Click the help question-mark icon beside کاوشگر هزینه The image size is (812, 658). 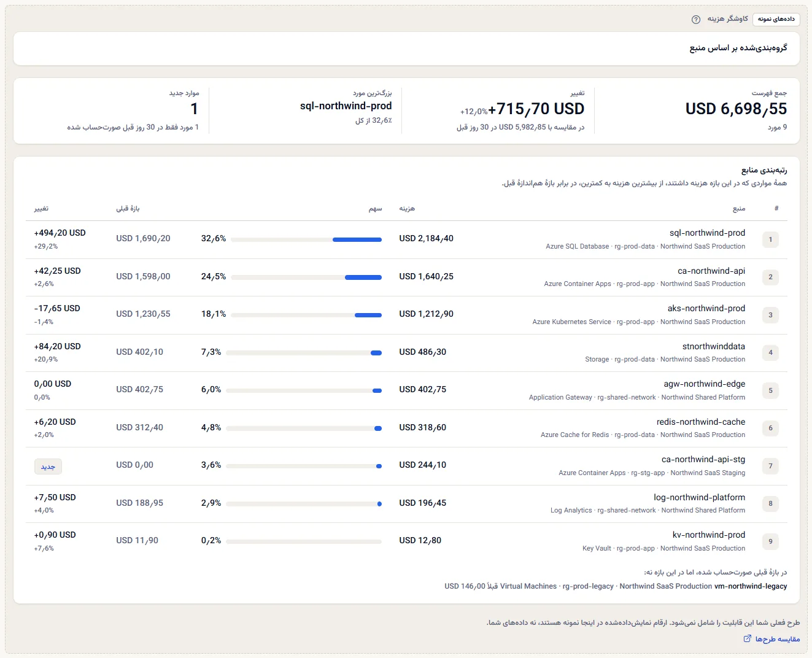(696, 19)
